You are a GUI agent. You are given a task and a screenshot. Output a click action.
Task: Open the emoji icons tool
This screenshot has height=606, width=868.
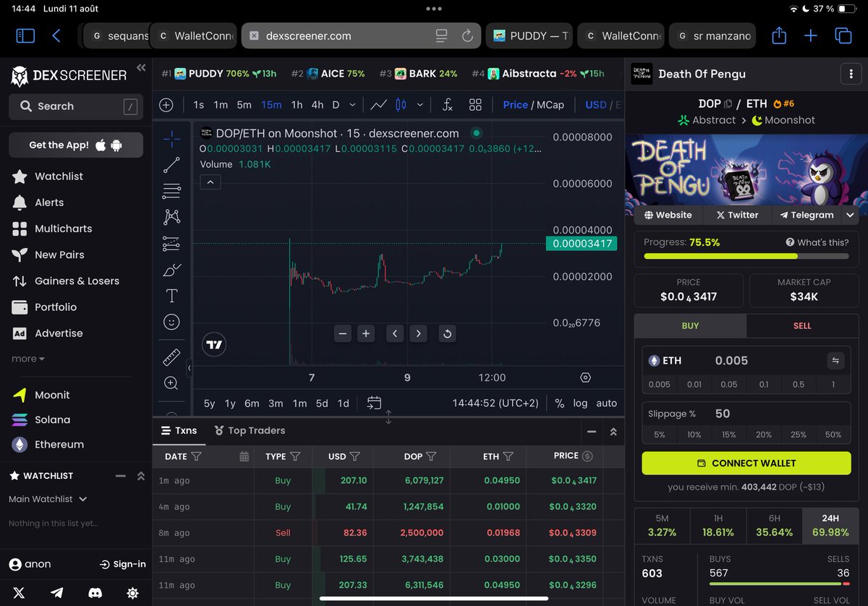171,322
